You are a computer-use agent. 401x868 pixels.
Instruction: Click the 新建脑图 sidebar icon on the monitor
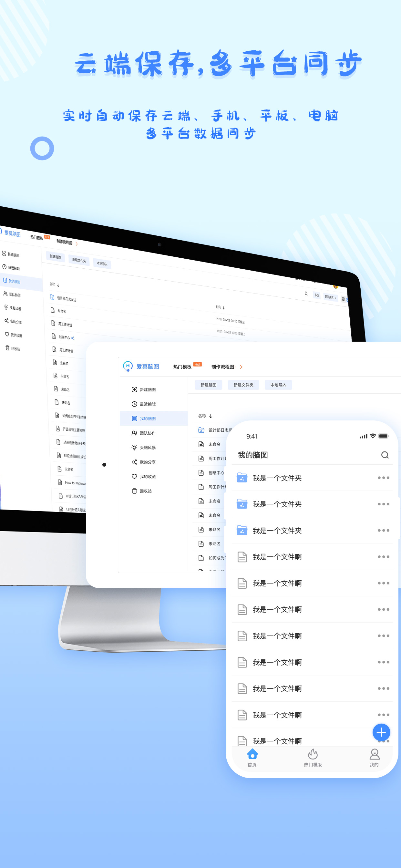[4, 253]
